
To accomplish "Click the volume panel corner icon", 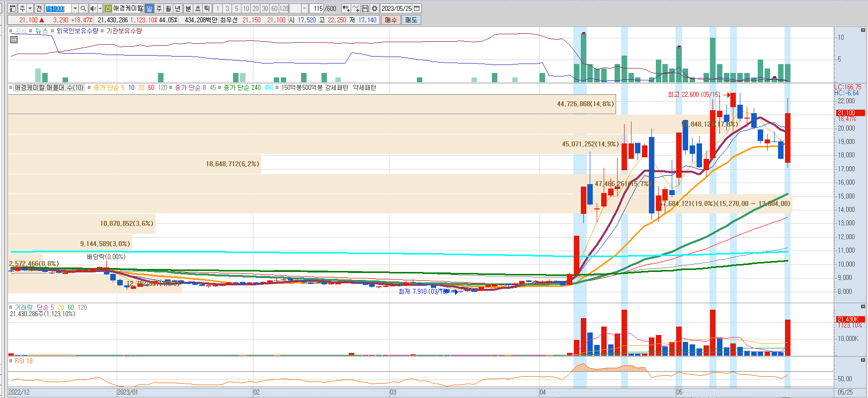I will click(x=863, y=307).
